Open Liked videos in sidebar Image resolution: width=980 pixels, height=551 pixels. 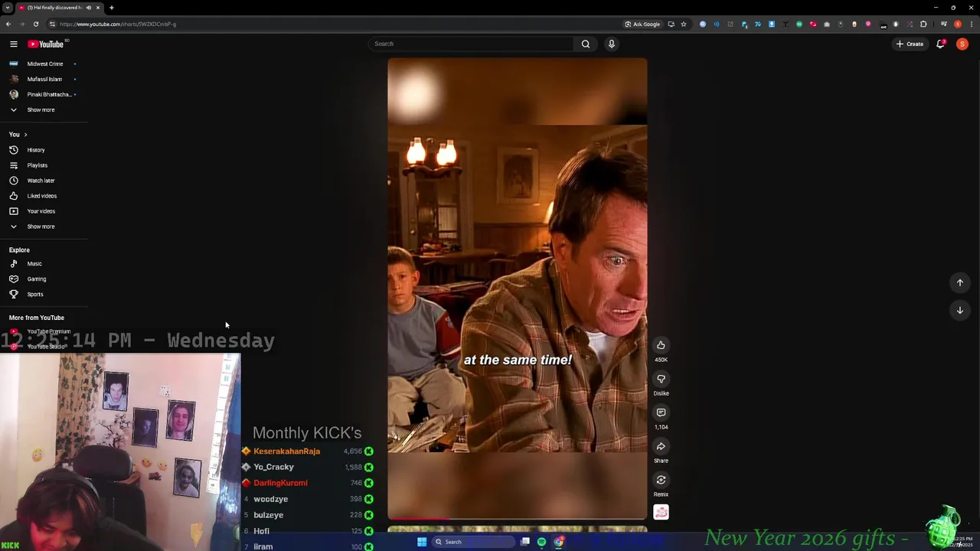44,196
